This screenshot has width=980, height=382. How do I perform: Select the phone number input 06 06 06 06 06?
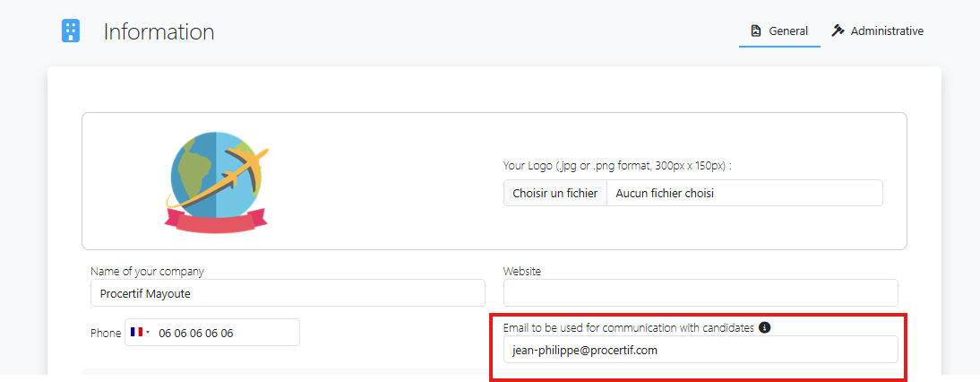224,333
